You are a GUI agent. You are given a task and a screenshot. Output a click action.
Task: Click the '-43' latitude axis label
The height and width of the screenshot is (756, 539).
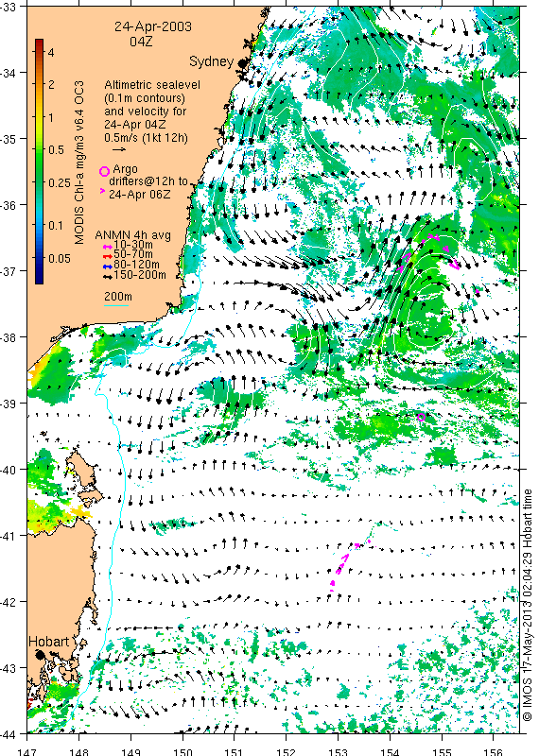click(9, 668)
